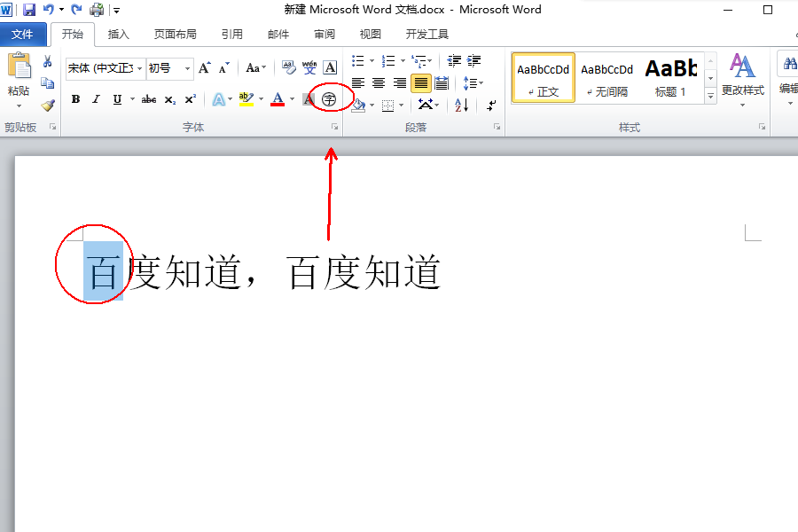Click the Decrease Indent icon

(x=454, y=61)
